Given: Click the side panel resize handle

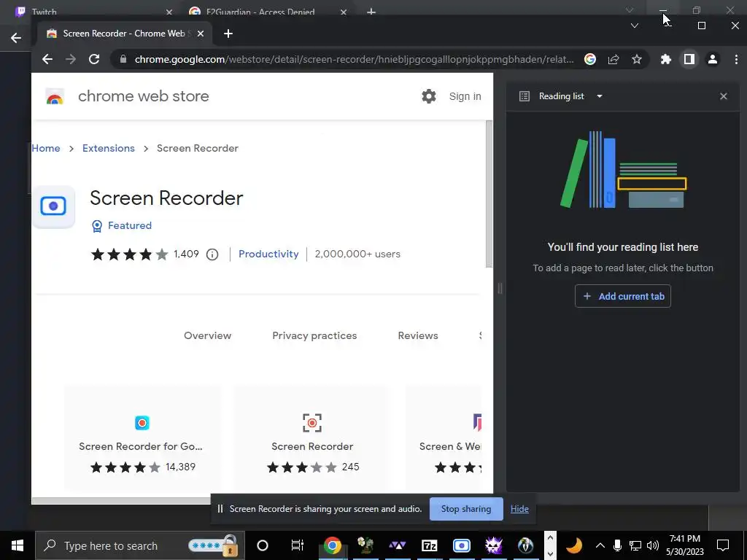Looking at the screenshot, I should [x=500, y=288].
